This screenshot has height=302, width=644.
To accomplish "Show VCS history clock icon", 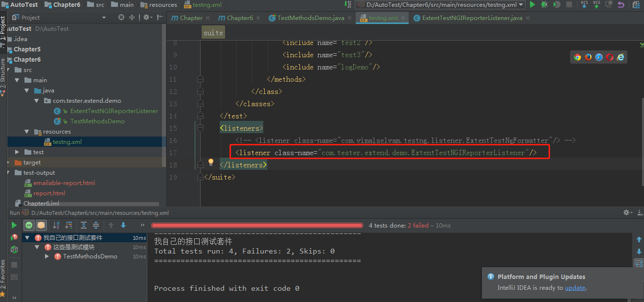I will point(609,4).
